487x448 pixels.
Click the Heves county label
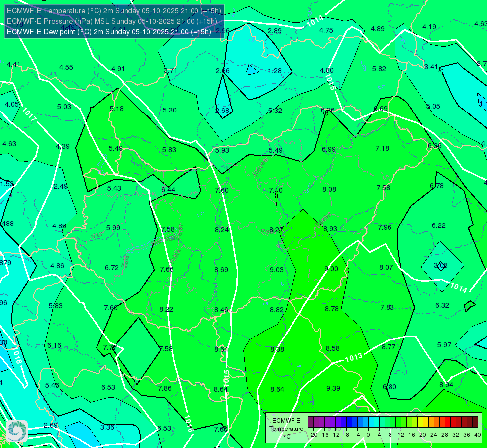click(260, 167)
